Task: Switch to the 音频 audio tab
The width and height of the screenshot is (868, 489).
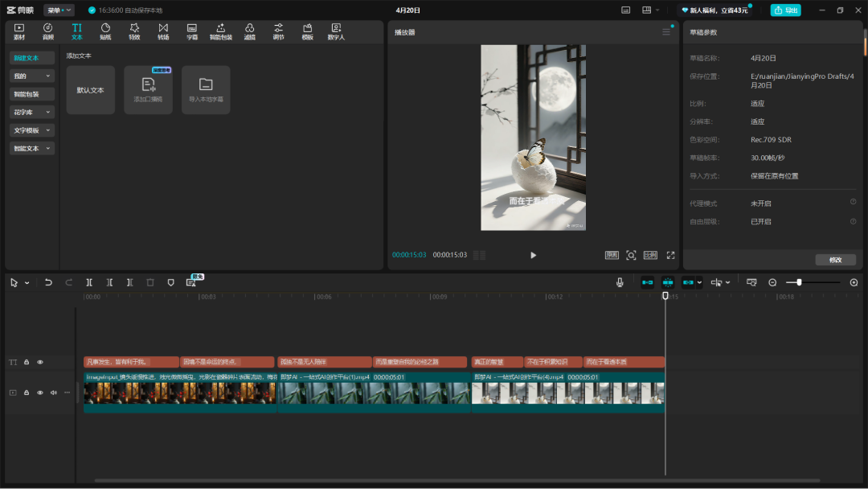Action: click(x=48, y=31)
